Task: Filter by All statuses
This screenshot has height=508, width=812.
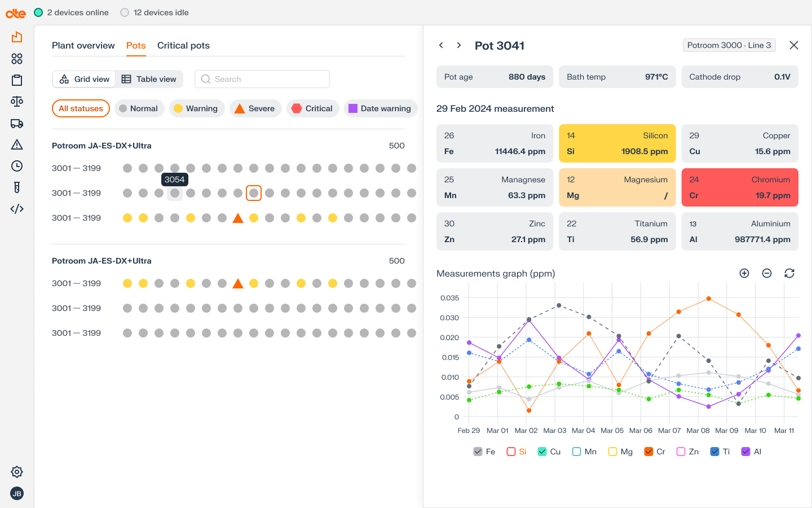Action: click(81, 108)
